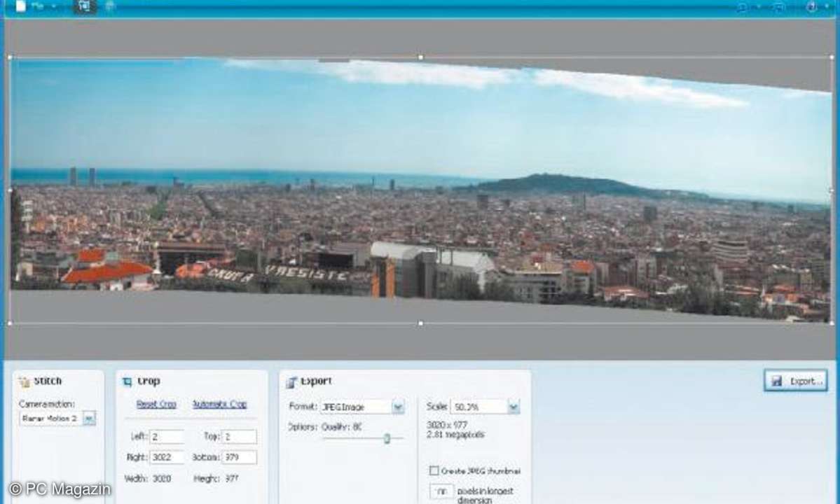Click the Bottom crop value field
840x504 pixels.
239,458
